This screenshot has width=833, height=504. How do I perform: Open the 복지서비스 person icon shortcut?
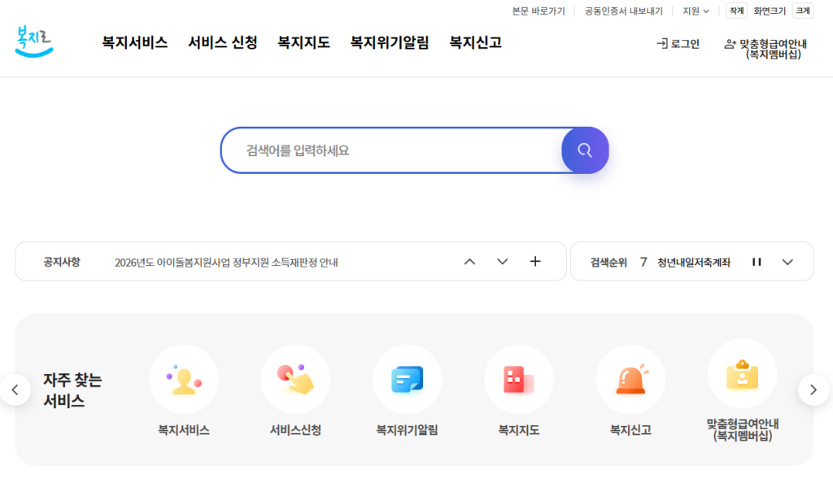(x=184, y=379)
